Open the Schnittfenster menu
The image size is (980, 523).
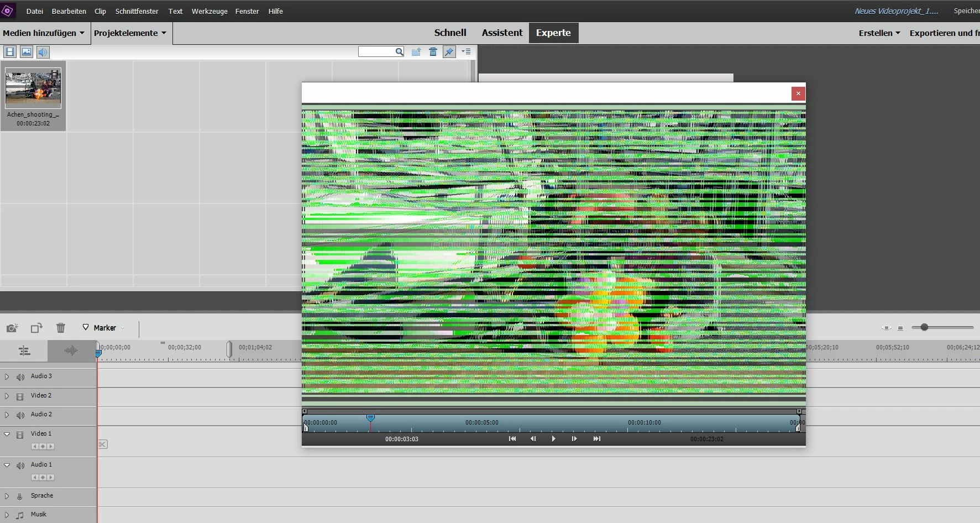tap(137, 11)
